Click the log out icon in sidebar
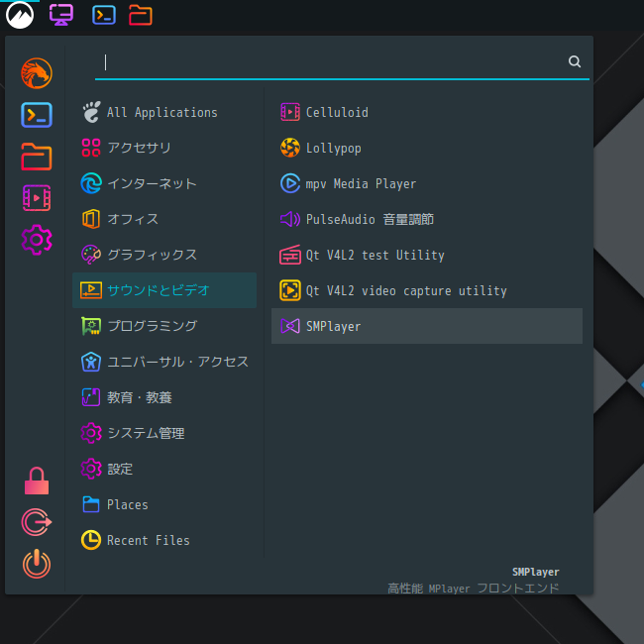The height and width of the screenshot is (644, 644). point(37,522)
